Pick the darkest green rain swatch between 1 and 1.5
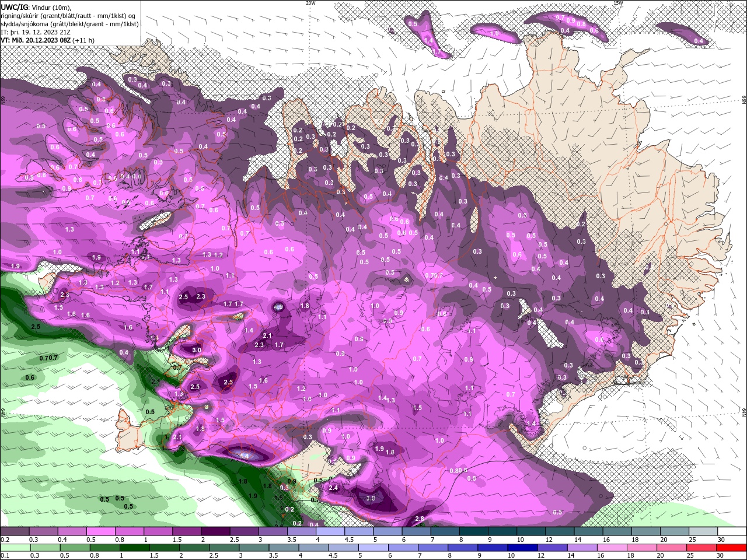 coord(134,548)
